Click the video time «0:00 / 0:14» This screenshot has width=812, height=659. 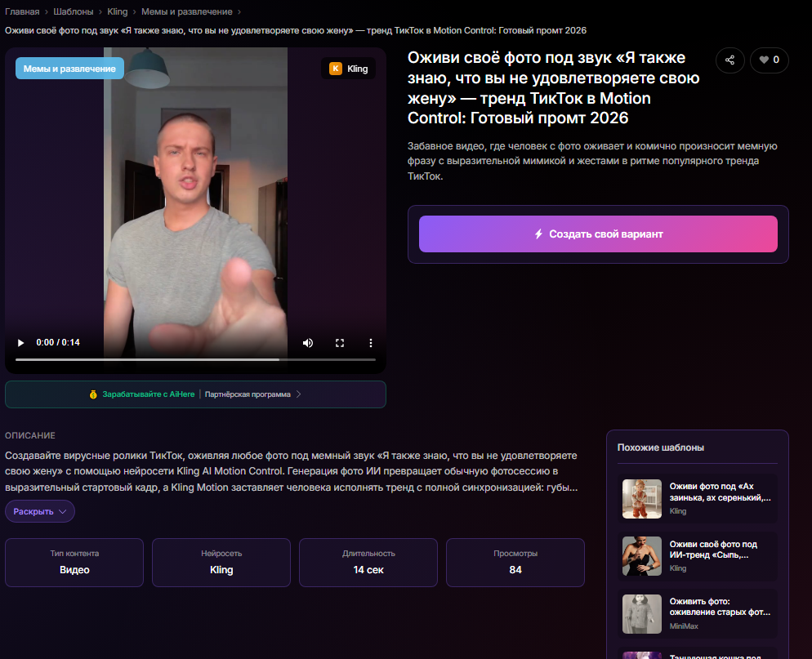tap(58, 343)
